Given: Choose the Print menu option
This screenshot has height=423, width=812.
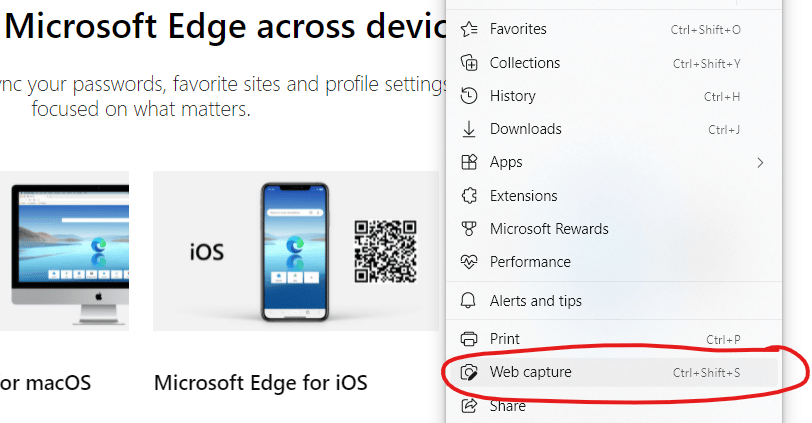Looking at the screenshot, I should [504, 339].
